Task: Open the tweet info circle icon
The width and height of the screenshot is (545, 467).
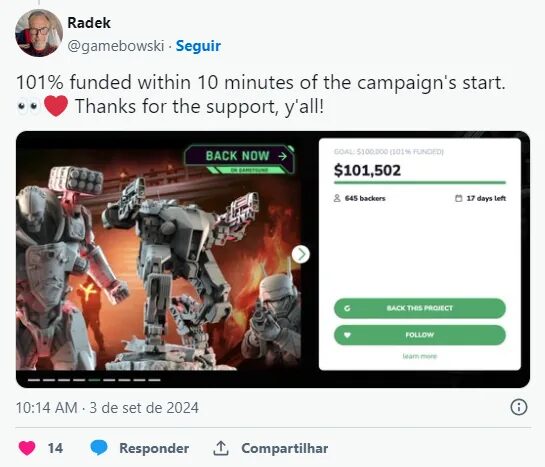Action: 519,407
